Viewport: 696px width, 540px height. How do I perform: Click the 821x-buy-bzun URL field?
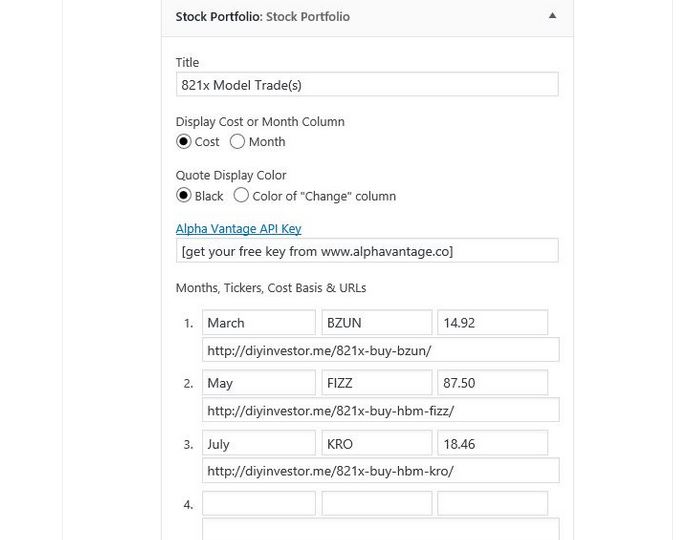(380, 350)
